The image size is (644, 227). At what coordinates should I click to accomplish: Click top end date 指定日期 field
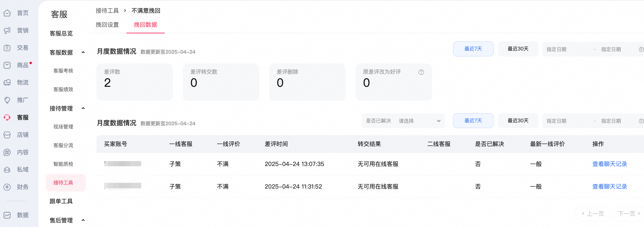pos(611,49)
